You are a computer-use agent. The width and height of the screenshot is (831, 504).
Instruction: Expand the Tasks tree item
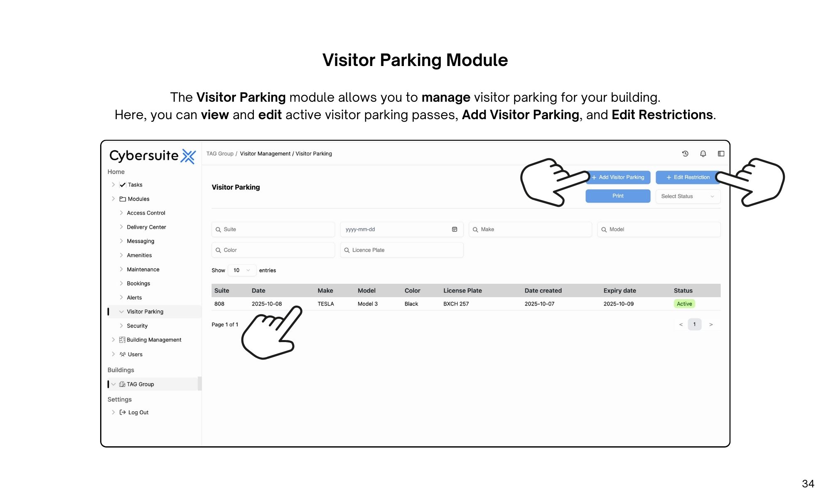[113, 185]
